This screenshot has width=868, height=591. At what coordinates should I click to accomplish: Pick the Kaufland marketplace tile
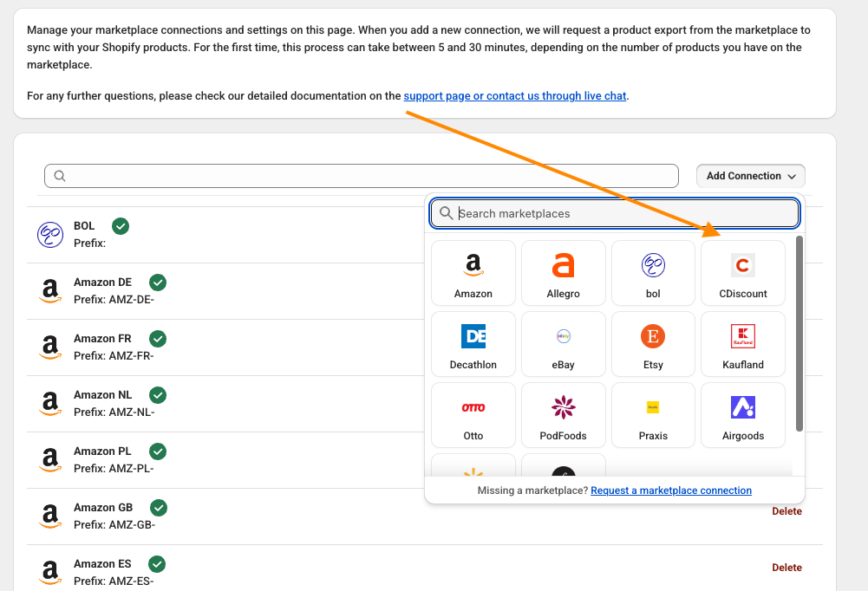point(743,344)
